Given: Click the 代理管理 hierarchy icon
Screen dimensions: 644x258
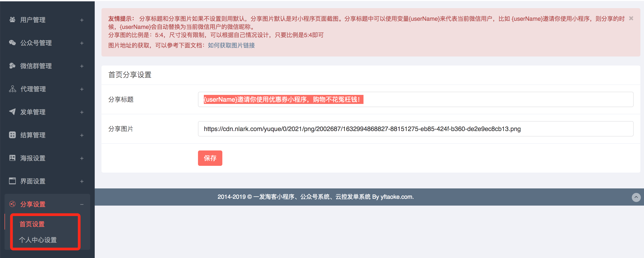Looking at the screenshot, I should click(12, 89).
